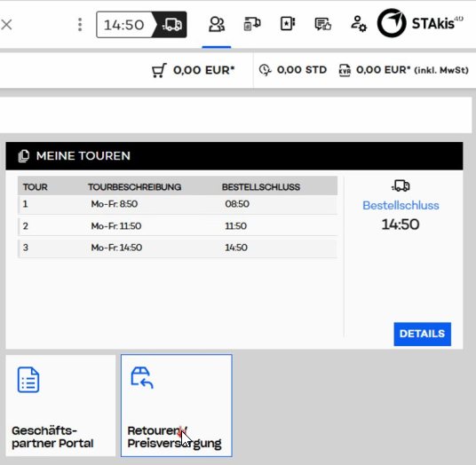This screenshot has width=476, height=465.
Task: Select tour row 3 Mo-Fr. 14:50
Action: pyautogui.click(x=178, y=248)
